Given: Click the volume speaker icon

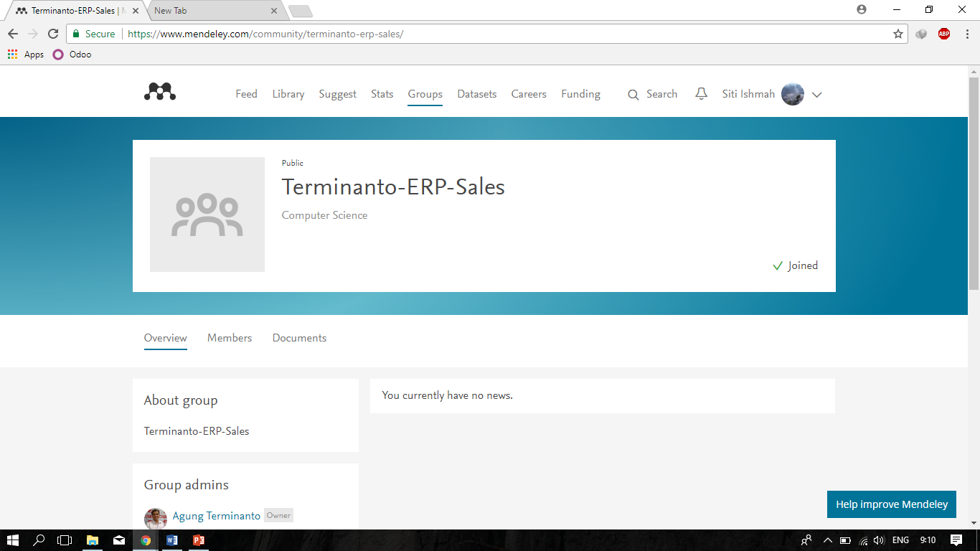Looking at the screenshot, I should click(879, 540).
